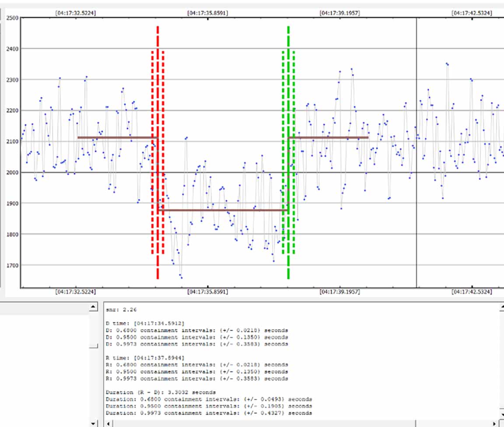Screen dimensions: 504x427
Task: Select the 'D time: [04:17:34.5912]' line
Action: (145, 323)
